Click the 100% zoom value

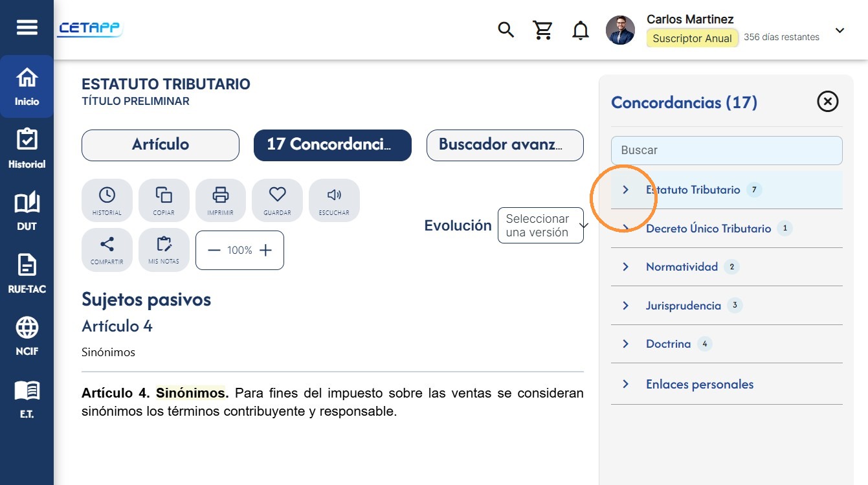[x=239, y=251]
